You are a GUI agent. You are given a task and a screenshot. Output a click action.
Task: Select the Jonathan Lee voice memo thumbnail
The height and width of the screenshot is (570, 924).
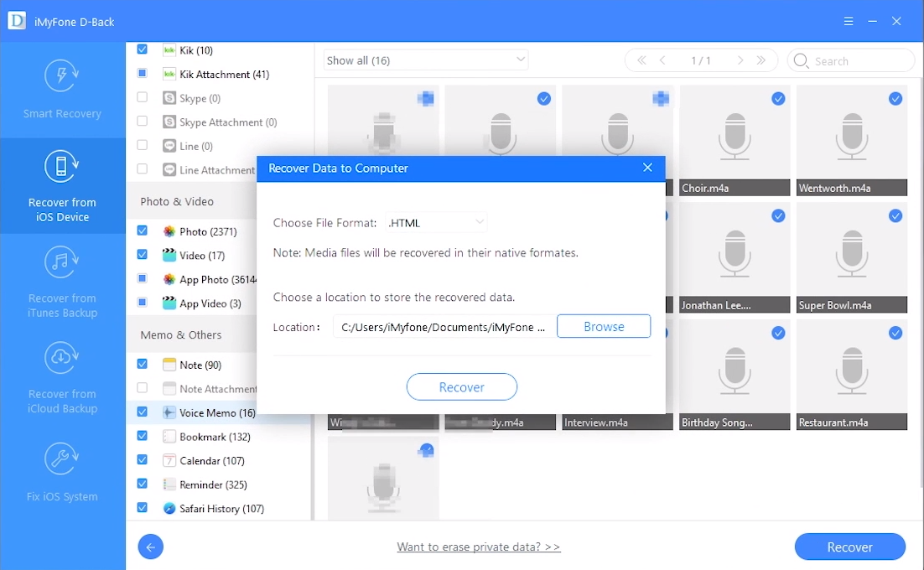tap(735, 257)
